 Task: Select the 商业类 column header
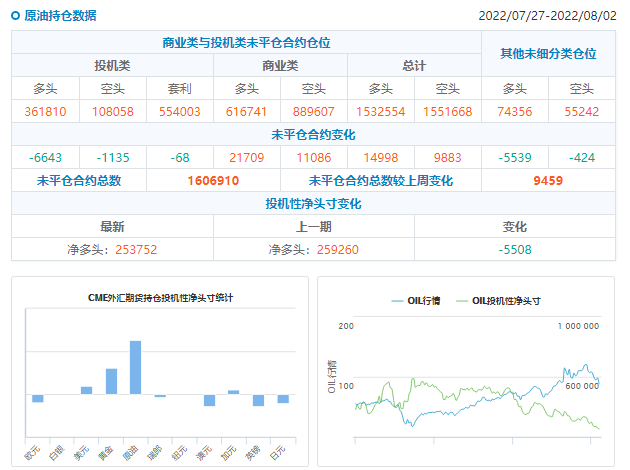(280, 65)
